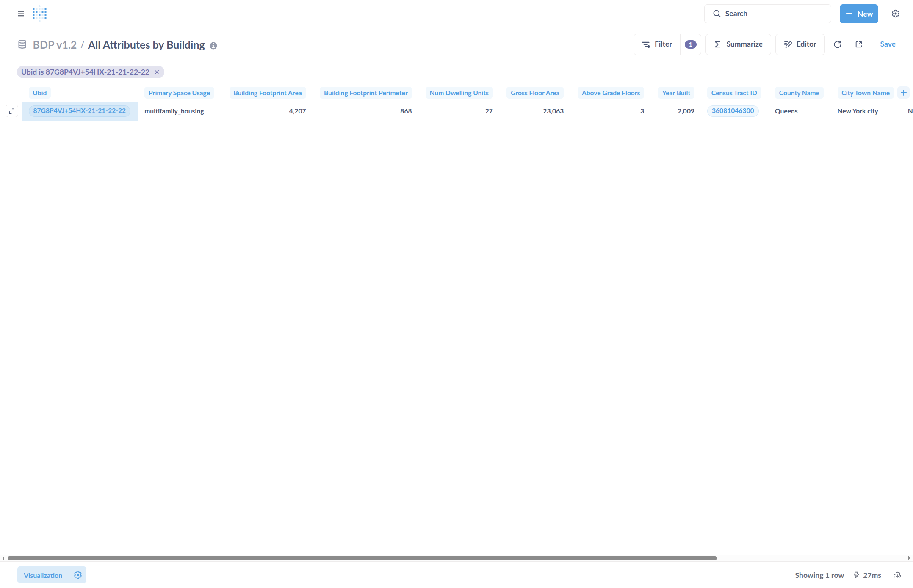Click the horizontal scrollbar thumb

coord(362,558)
